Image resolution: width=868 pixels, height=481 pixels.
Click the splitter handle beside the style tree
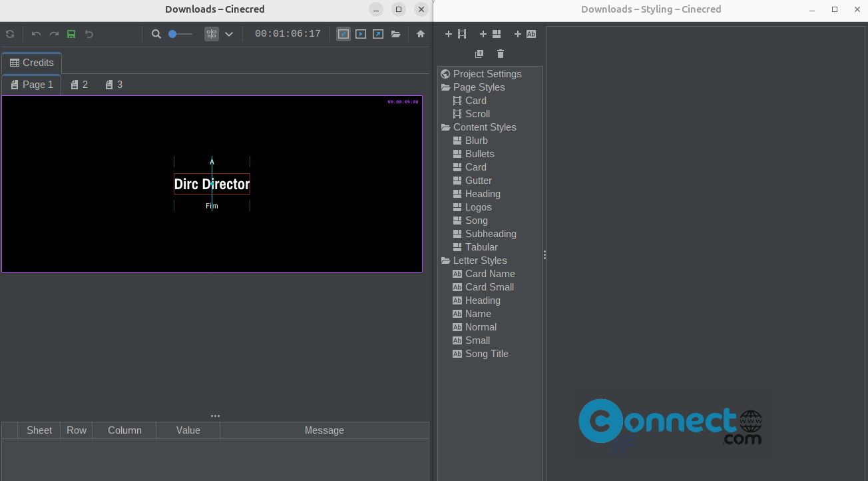(544, 254)
